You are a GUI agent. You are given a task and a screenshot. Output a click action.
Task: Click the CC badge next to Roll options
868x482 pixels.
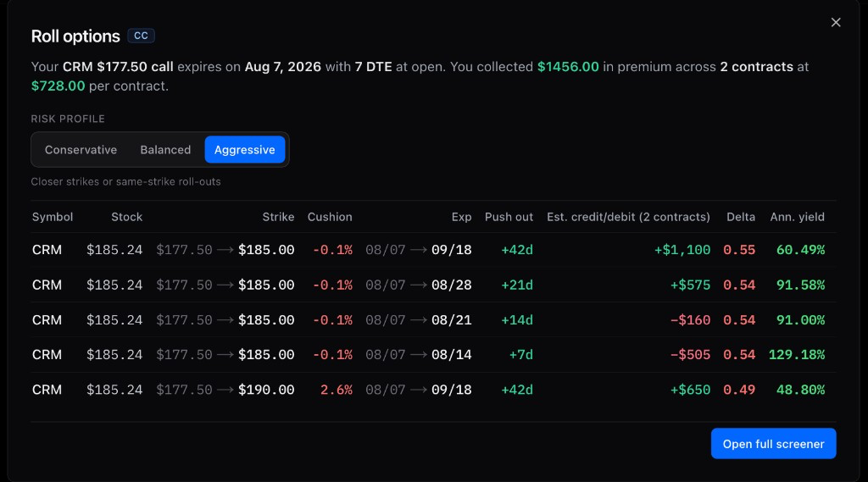point(142,36)
